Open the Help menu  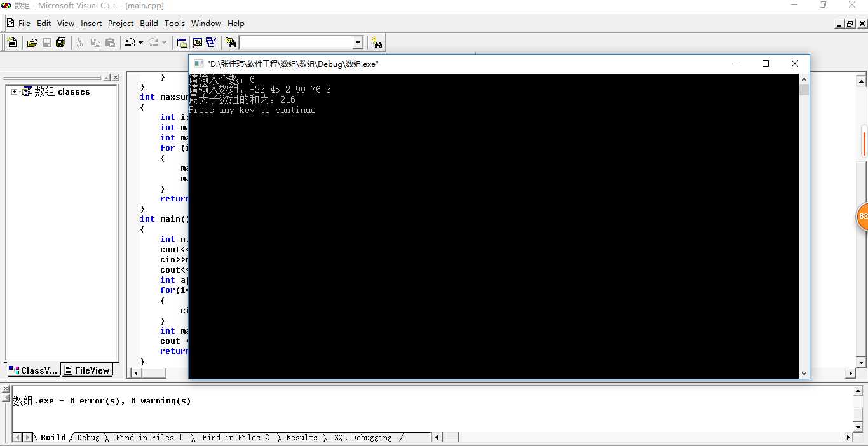pos(236,23)
